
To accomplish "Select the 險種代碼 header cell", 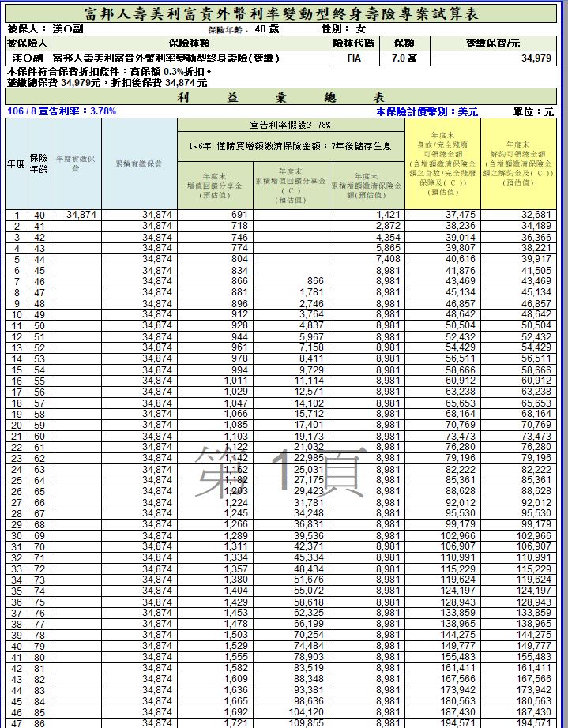I will 354,43.
